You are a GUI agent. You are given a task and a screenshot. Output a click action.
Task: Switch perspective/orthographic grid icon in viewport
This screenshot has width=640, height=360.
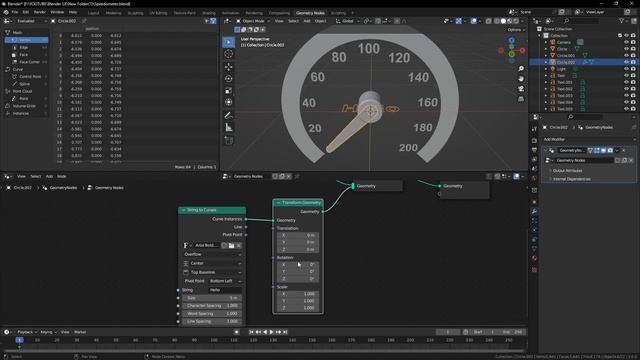point(521,99)
